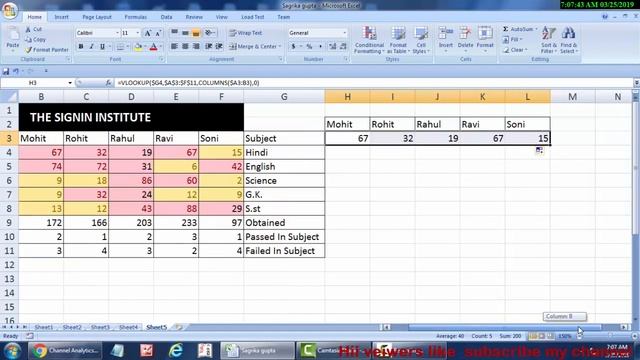This screenshot has height=360, width=640.
Task: Click the Percent Style icon
Action: (309, 47)
